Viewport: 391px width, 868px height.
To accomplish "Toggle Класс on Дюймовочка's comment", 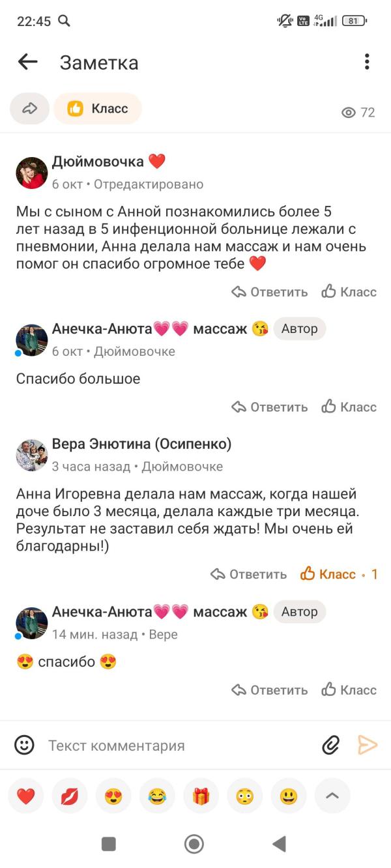I will pos(349,292).
